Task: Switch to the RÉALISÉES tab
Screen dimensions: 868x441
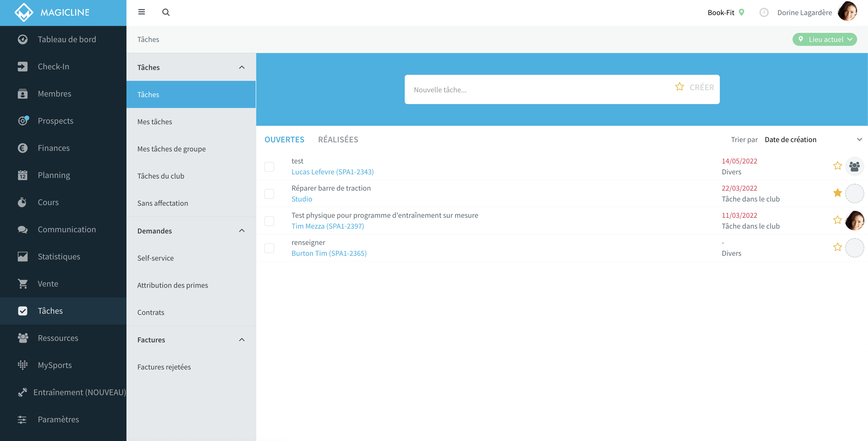Action: point(338,139)
